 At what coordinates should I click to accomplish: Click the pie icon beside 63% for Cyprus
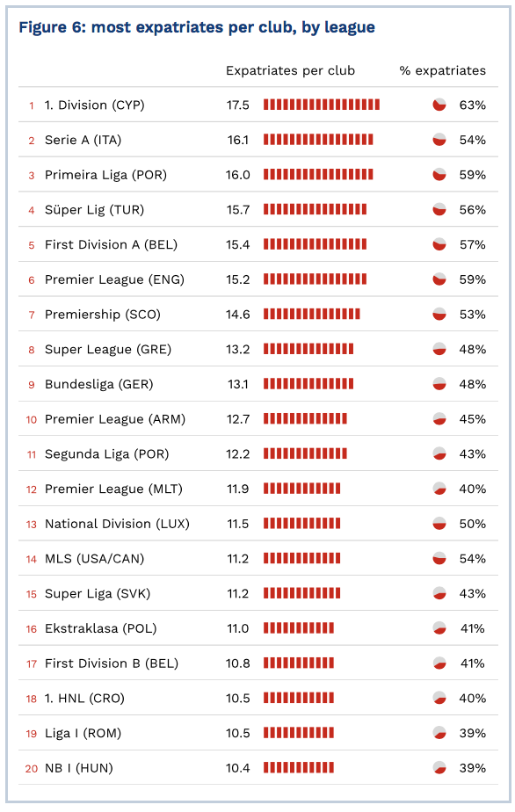click(x=439, y=105)
